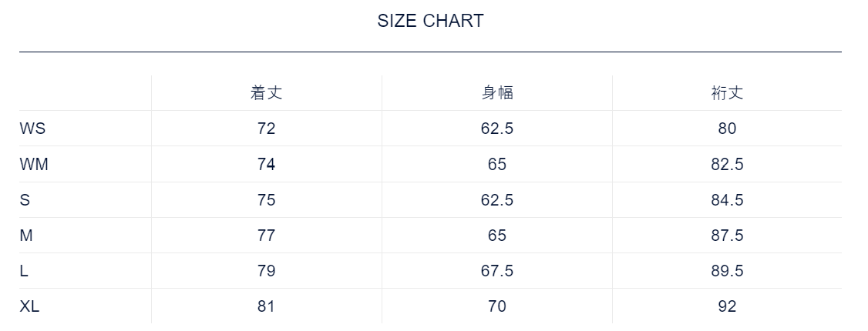Click the XL size row label
868x331 pixels.
pyautogui.click(x=29, y=306)
